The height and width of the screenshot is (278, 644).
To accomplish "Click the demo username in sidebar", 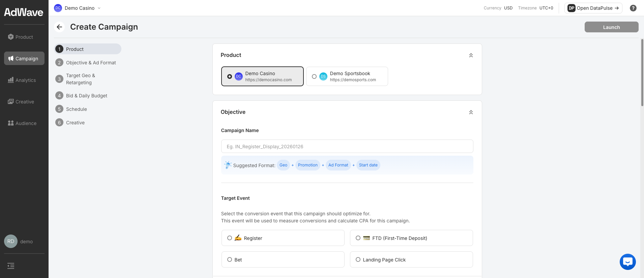I will coord(26,242).
